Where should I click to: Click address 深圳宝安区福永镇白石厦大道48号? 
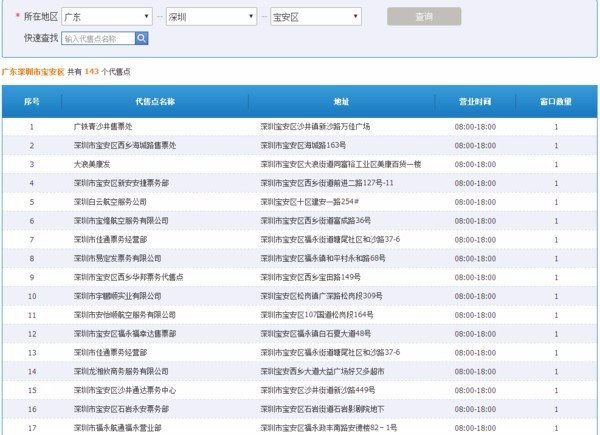click(316, 334)
